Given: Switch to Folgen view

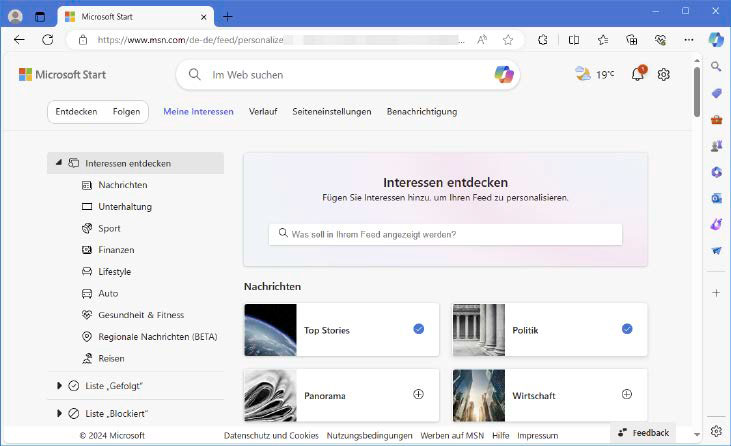Looking at the screenshot, I should (126, 112).
